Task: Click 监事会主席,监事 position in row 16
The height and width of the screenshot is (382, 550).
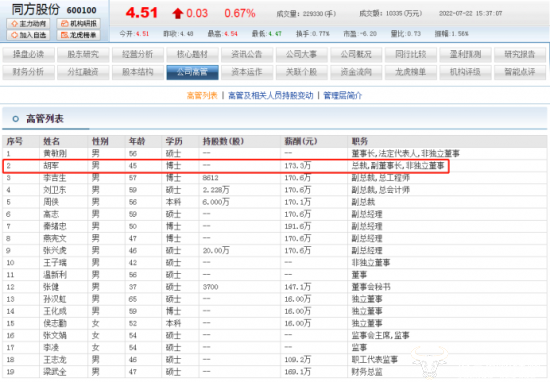Action: click(x=381, y=335)
